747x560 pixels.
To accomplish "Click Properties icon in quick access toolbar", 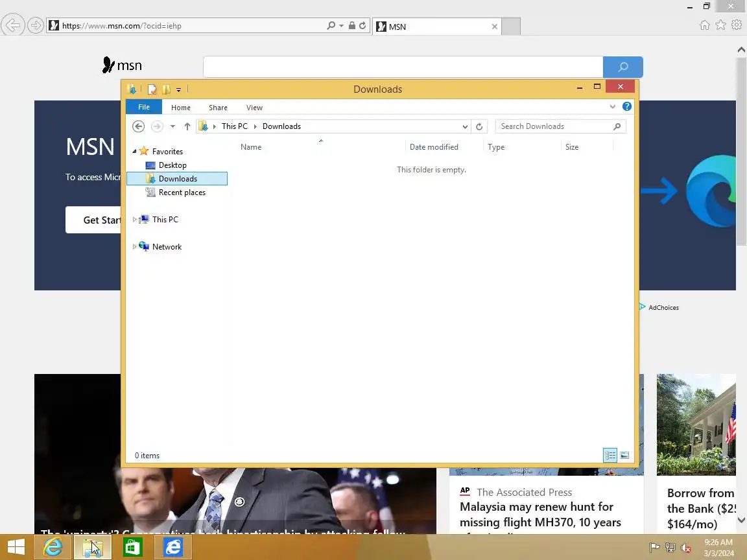I will (x=152, y=89).
